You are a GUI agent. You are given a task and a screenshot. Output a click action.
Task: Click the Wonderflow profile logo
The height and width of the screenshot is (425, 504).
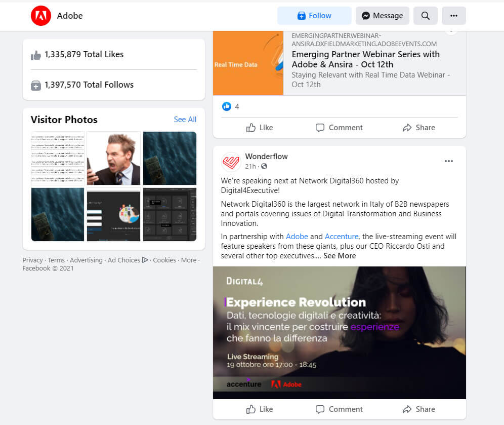pyautogui.click(x=231, y=162)
